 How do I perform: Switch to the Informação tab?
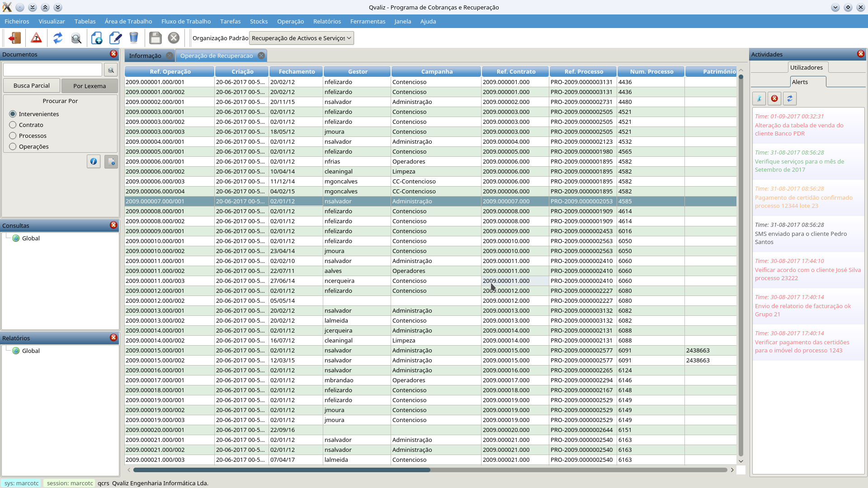coord(145,56)
